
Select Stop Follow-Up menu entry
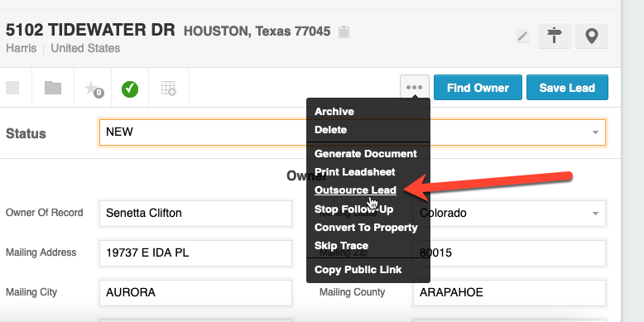pos(353,209)
